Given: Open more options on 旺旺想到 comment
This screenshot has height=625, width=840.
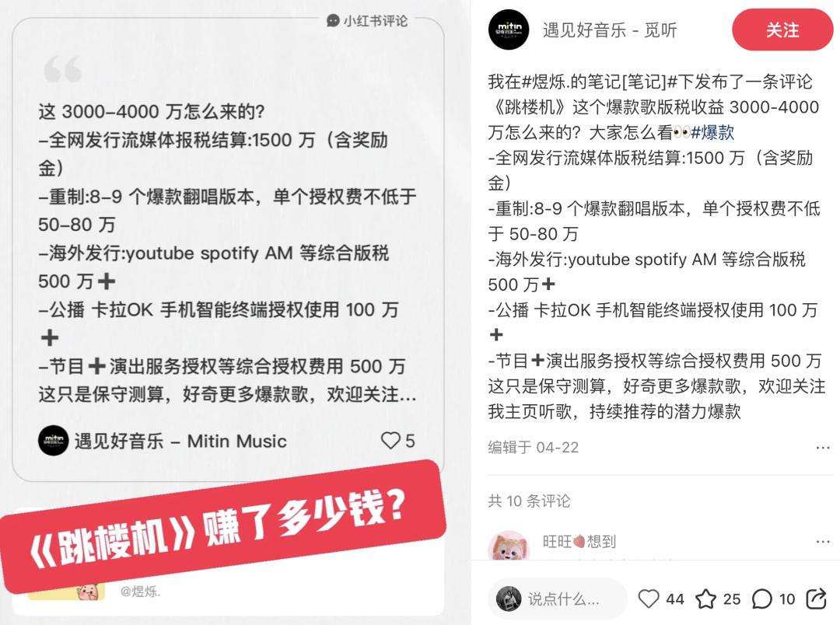Looking at the screenshot, I should tap(823, 542).
